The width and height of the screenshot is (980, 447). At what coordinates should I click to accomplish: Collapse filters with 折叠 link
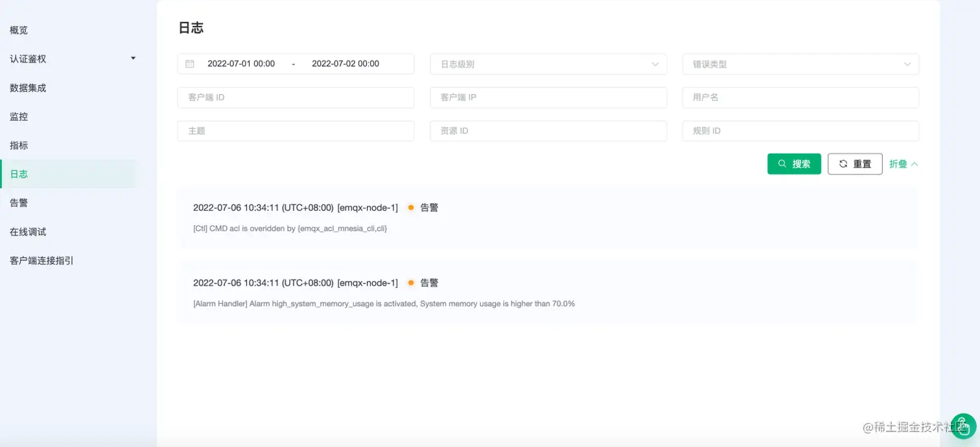[x=904, y=164]
